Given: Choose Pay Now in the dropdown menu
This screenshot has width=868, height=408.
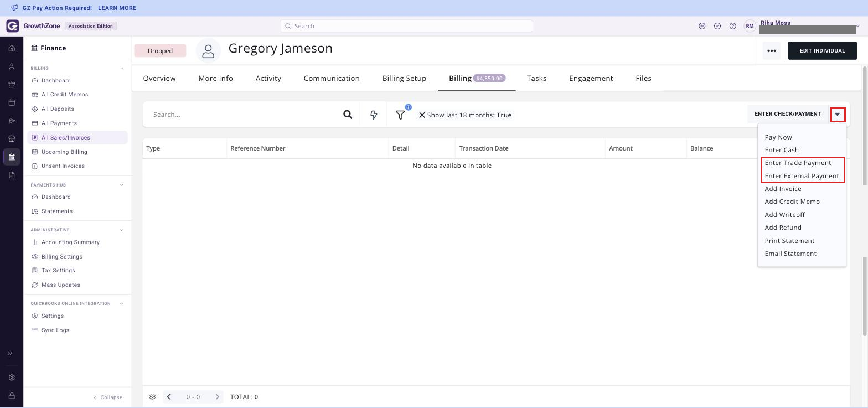Looking at the screenshot, I should pos(778,137).
